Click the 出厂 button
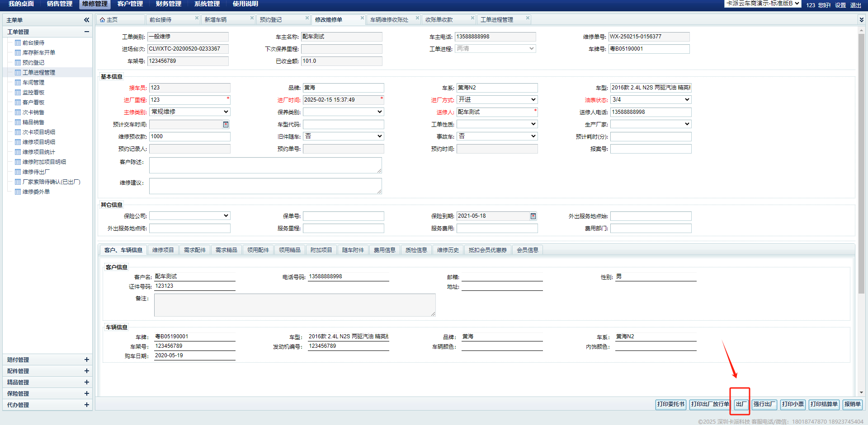868x425 pixels. coord(741,404)
